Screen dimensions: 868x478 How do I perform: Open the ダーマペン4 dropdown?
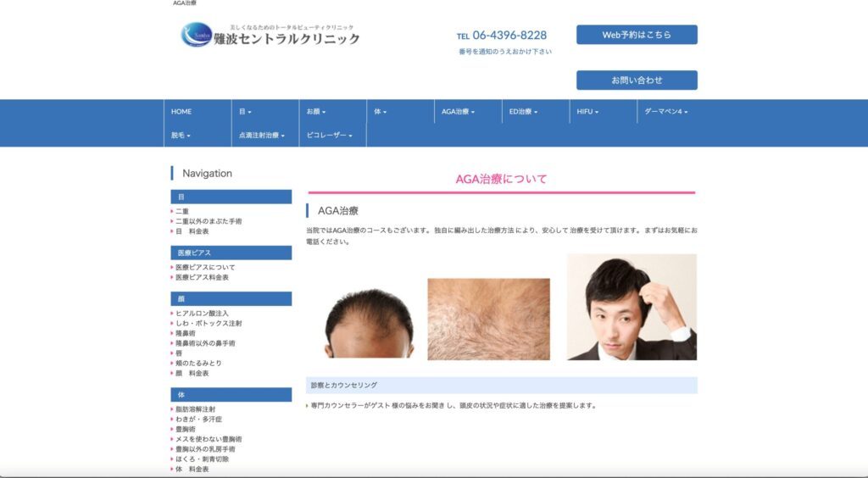point(665,112)
